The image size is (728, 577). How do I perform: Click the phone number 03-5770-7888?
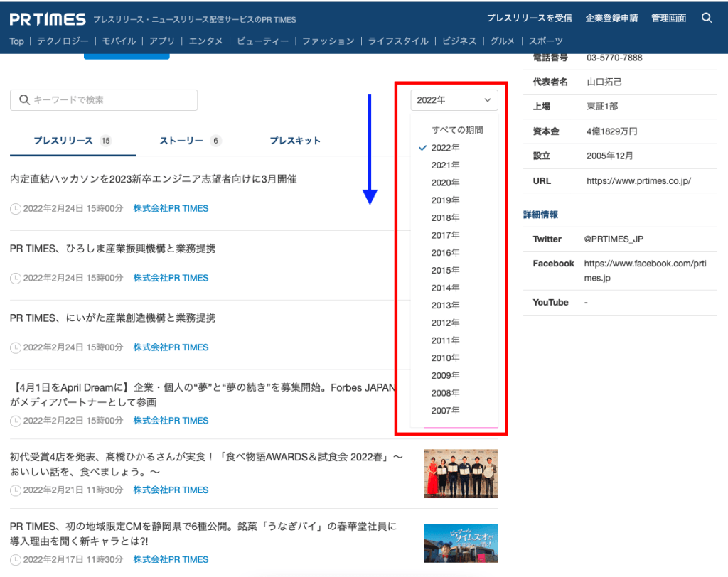point(614,58)
